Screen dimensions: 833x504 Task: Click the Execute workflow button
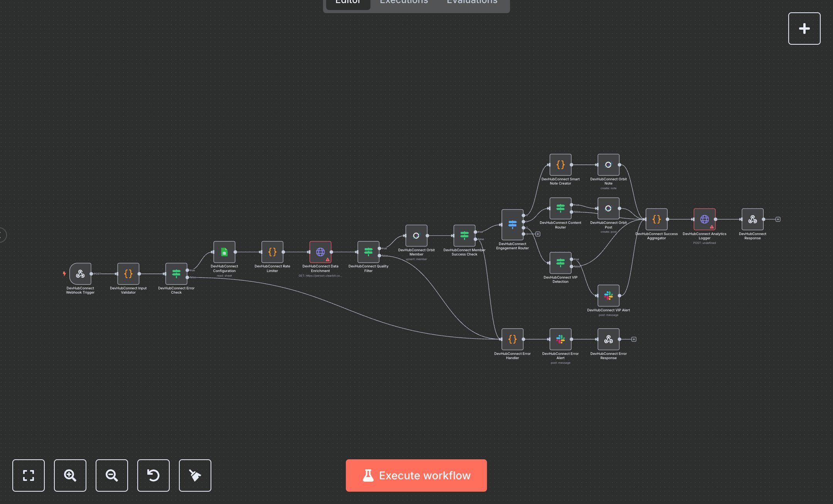tap(416, 475)
